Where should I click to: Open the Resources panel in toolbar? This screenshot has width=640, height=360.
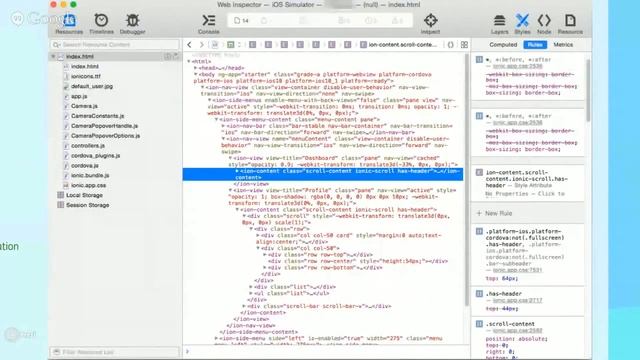[69, 24]
